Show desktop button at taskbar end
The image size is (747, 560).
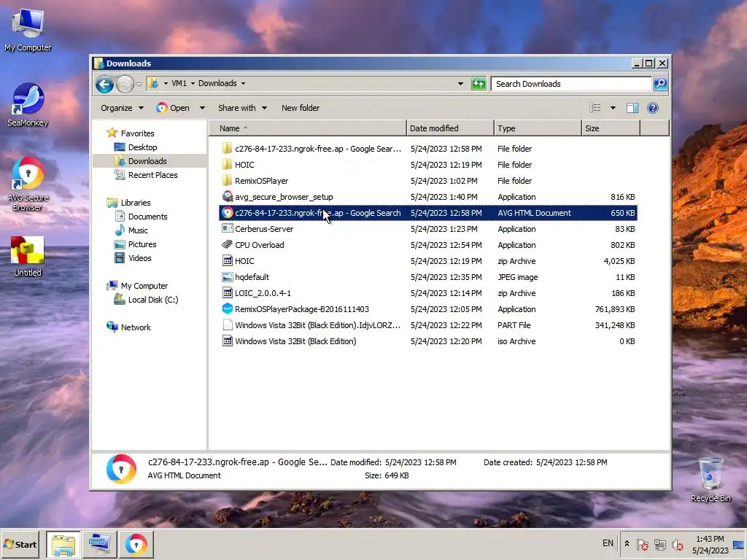click(x=740, y=544)
